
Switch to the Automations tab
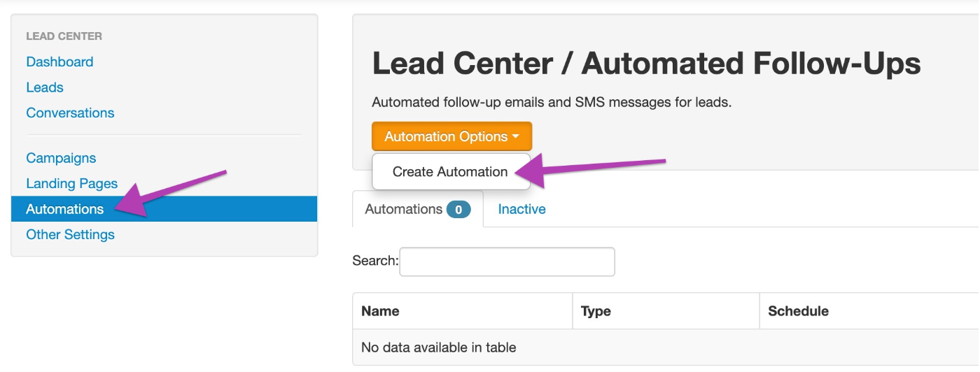[x=417, y=209]
